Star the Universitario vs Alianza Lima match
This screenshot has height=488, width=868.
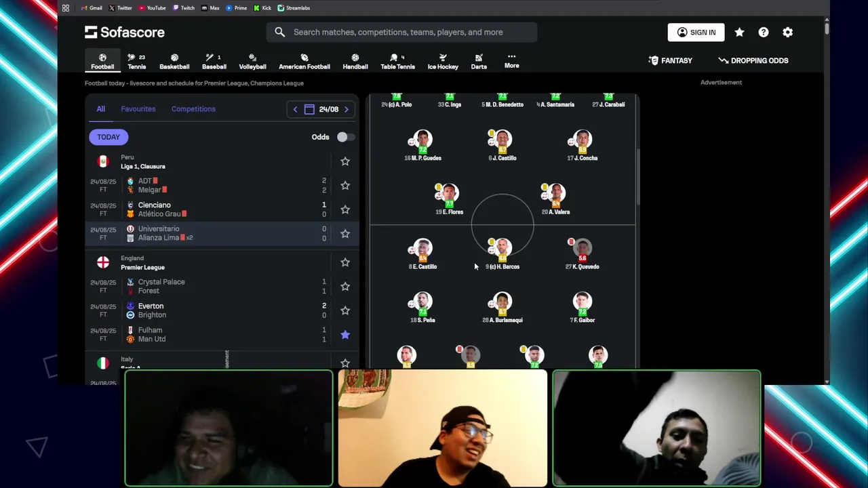pos(345,233)
